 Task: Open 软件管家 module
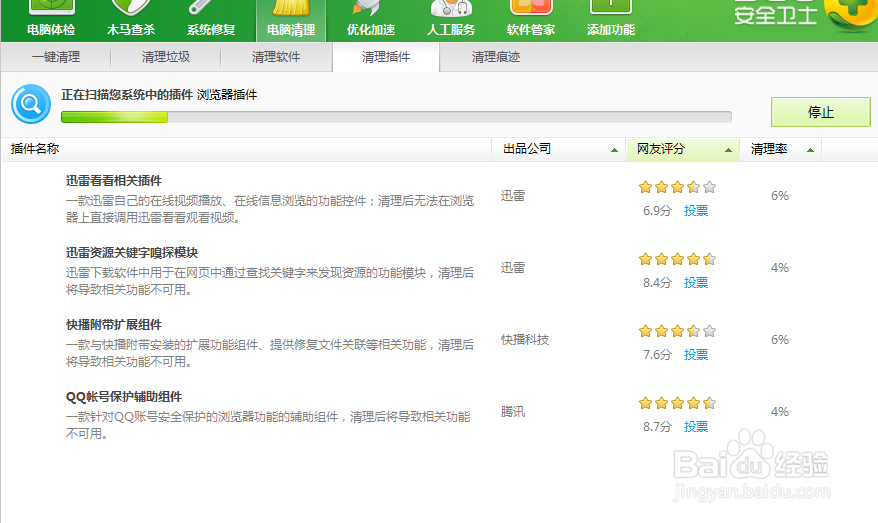tap(531, 20)
